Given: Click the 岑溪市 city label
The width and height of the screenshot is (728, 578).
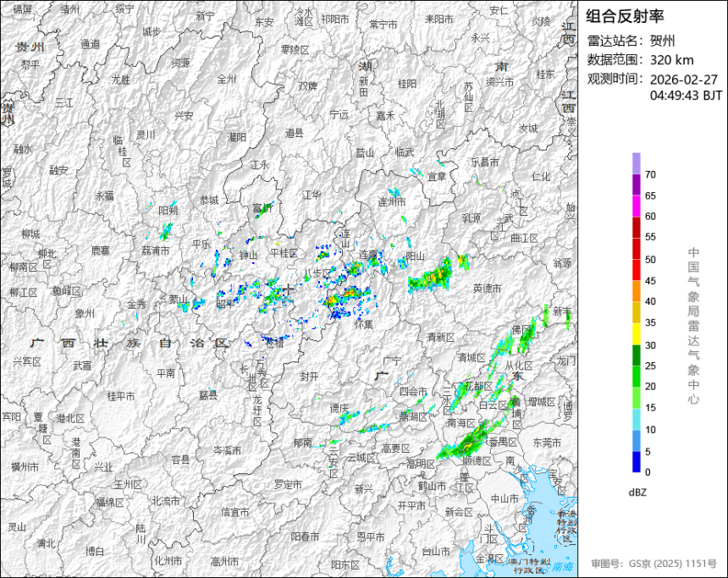Looking at the screenshot, I should pos(227,450).
